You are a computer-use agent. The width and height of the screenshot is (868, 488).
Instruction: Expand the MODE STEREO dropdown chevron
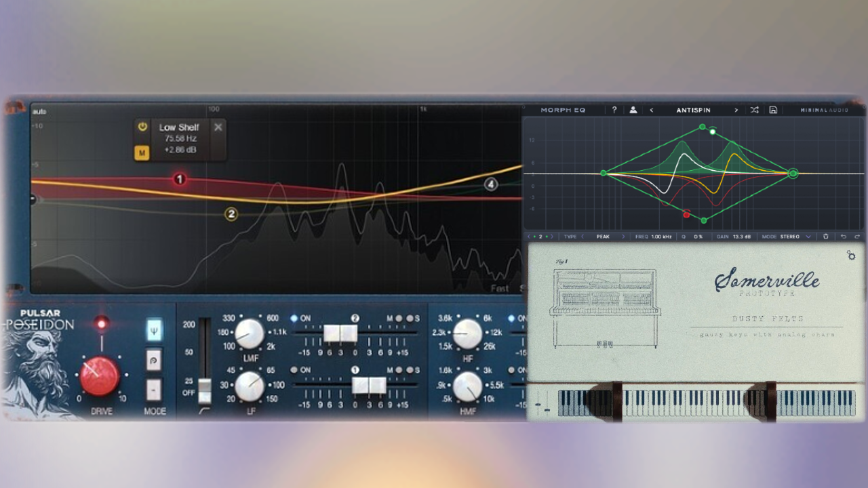(808, 237)
